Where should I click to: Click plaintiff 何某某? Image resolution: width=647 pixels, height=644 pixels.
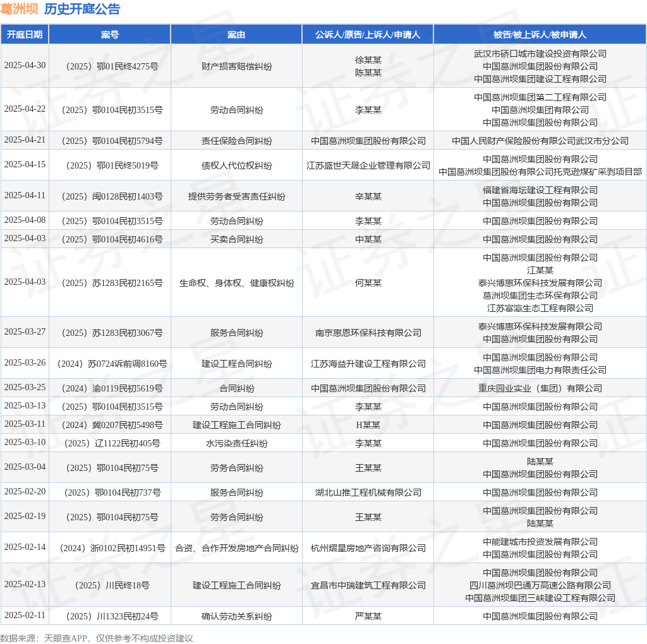[368, 283]
